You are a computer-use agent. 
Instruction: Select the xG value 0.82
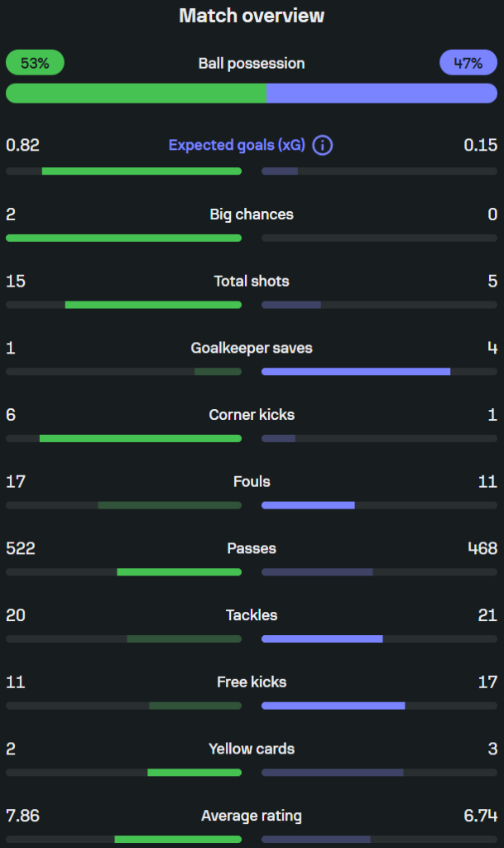coord(22,145)
